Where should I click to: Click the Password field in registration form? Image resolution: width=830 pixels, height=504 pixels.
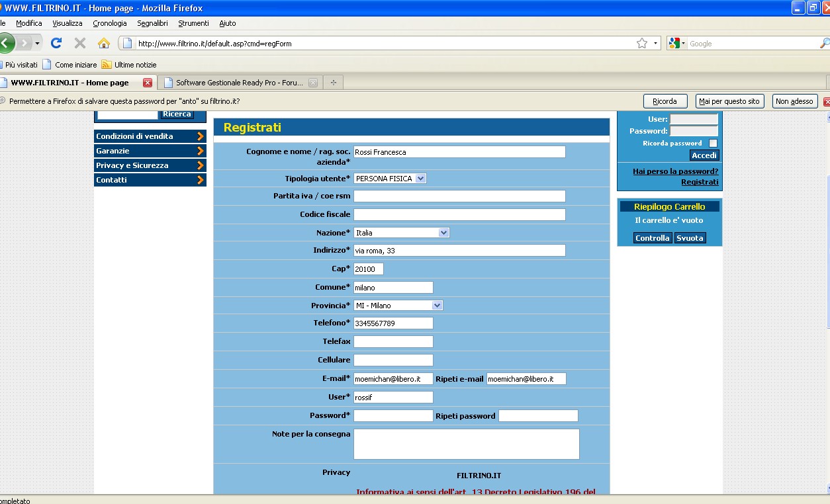coord(393,416)
